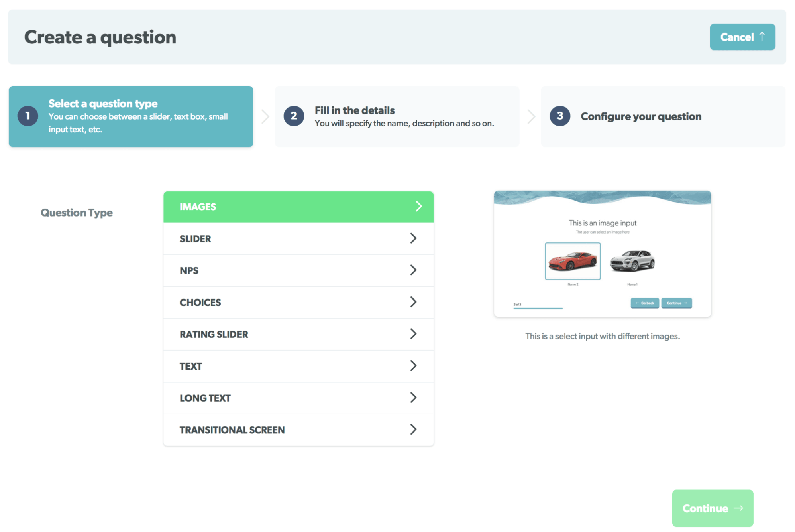Click the step 1 numbered circle icon

(x=27, y=116)
